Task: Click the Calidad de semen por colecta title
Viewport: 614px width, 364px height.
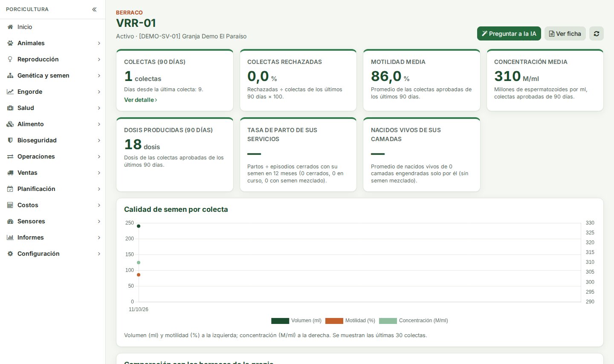Action: coord(176,209)
